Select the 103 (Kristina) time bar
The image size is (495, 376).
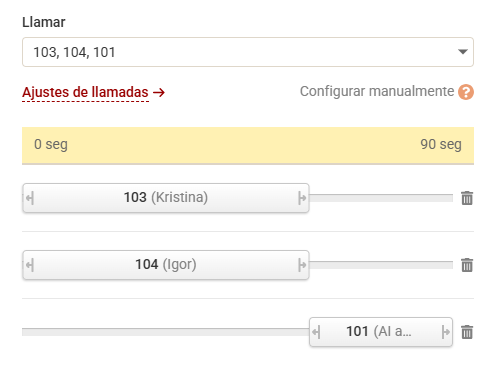pos(166,198)
